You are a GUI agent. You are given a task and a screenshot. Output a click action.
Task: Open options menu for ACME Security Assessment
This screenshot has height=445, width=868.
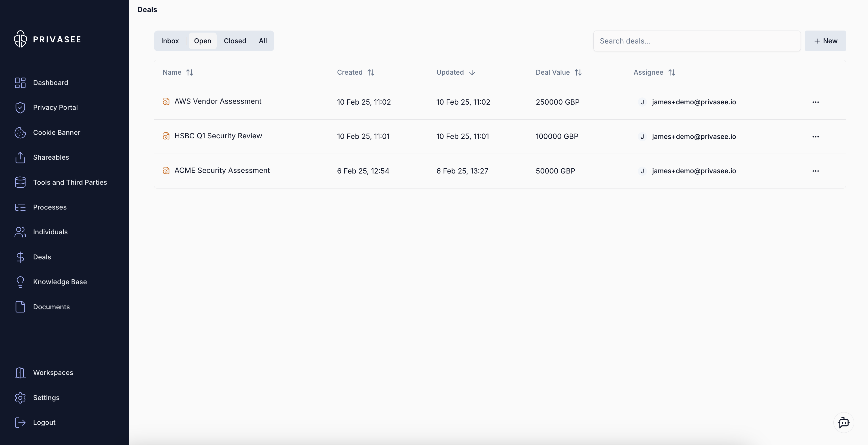(816, 171)
